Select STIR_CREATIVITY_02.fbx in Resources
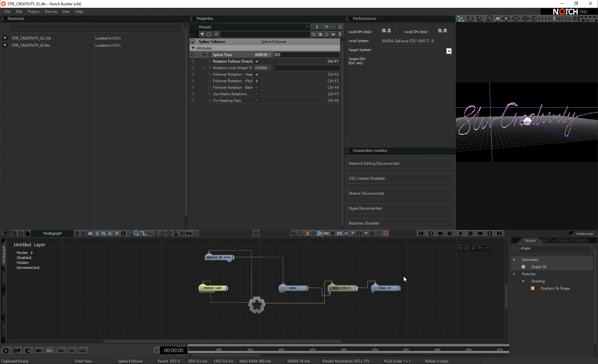This screenshot has height=364, width=598. pos(31,45)
